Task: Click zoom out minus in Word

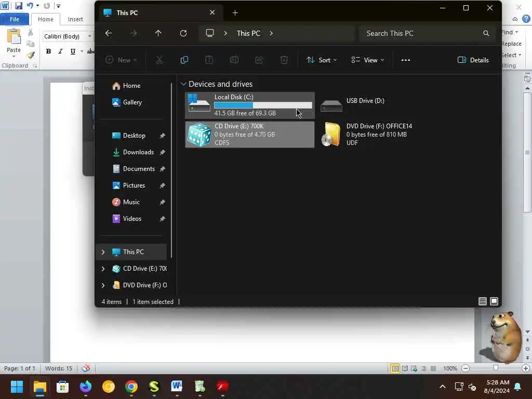Action: (x=465, y=368)
